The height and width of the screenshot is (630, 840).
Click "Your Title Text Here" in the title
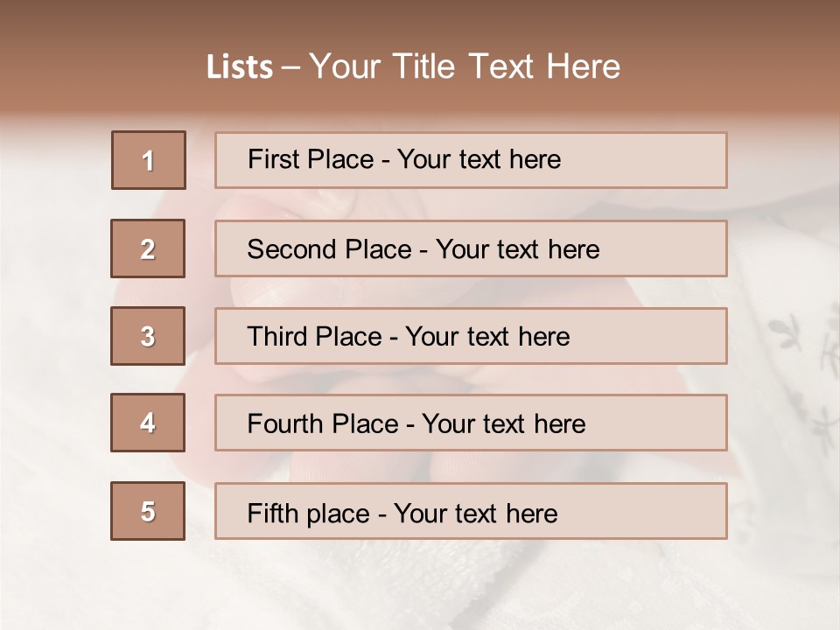tap(465, 67)
